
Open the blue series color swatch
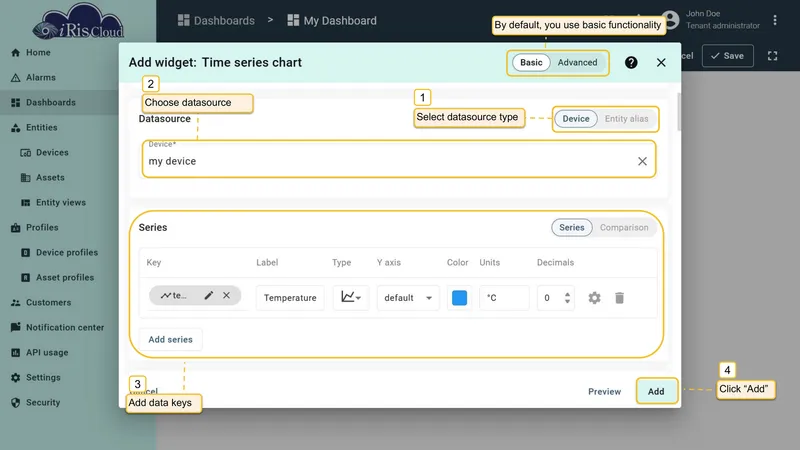click(x=459, y=297)
